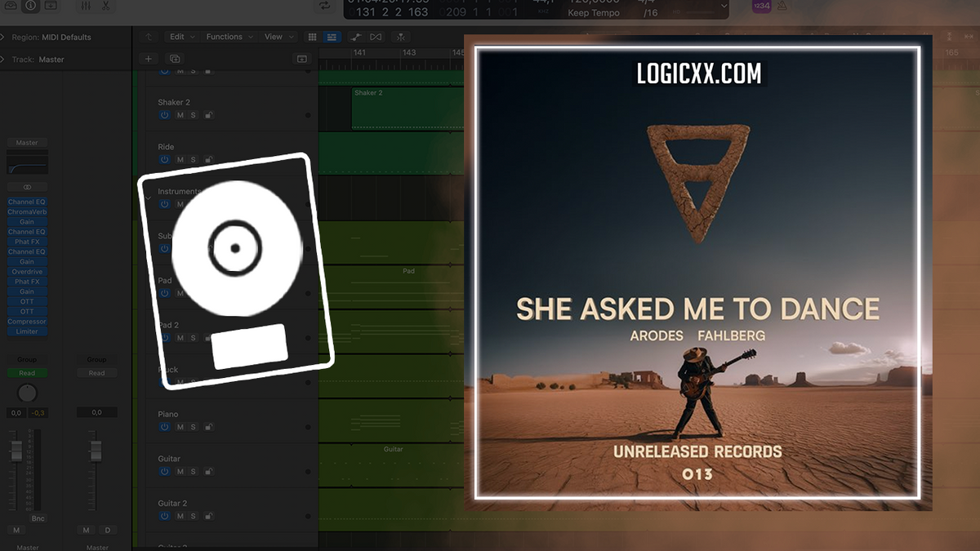Click the crossfade loop icon in toolbar
Screen dimensions: 980x551
click(x=376, y=37)
